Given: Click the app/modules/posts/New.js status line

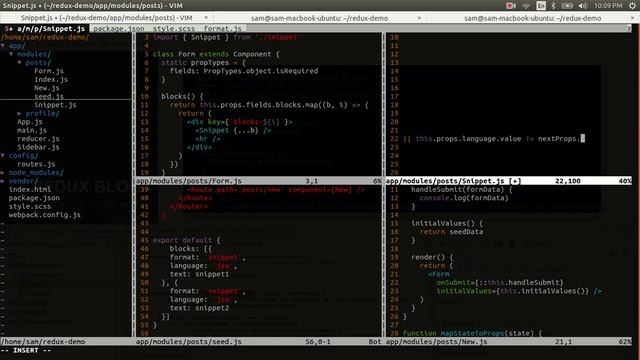Looking at the screenshot, I should click(509, 342).
